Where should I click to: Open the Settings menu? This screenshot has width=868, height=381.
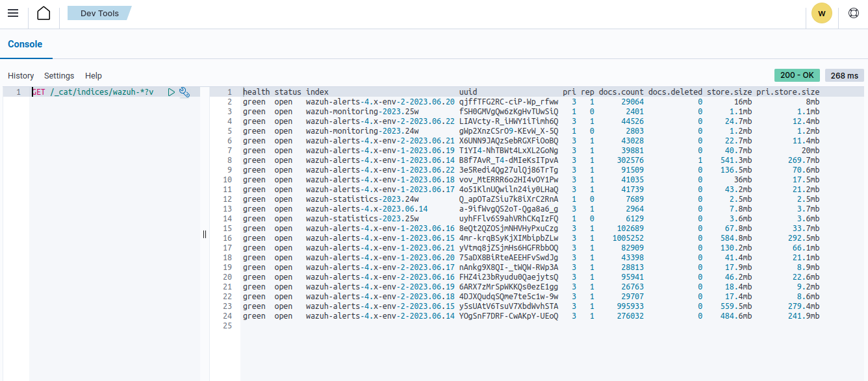[x=59, y=76]
